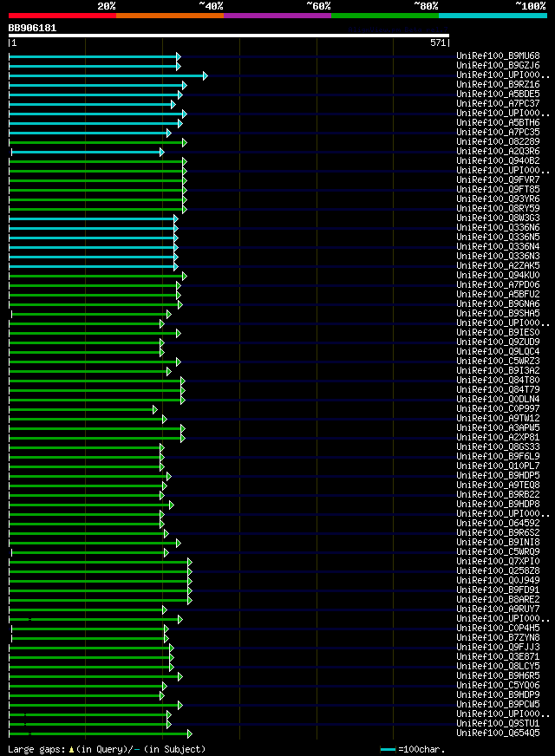Select the UniRef100_B9PCW5 hit label

(498, 704)
